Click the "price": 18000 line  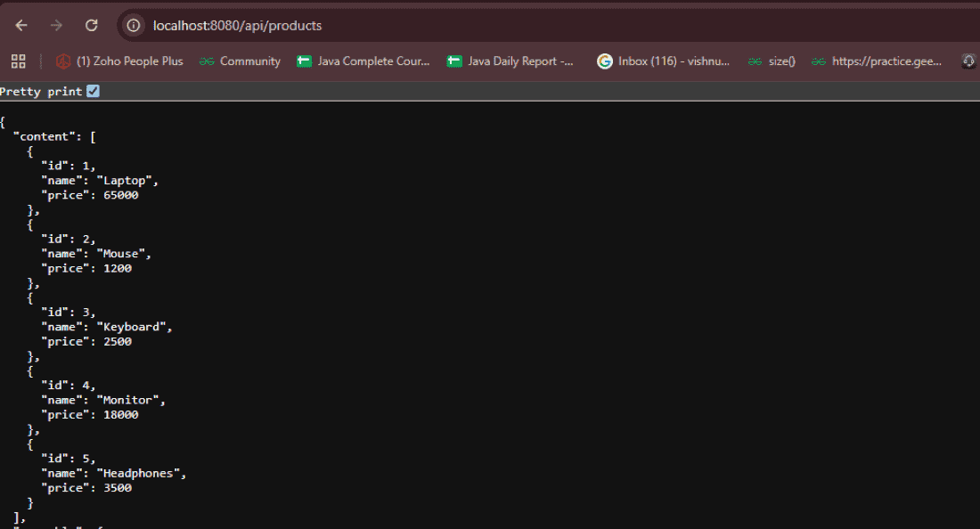pyautogui.click(x=90, y=415)
